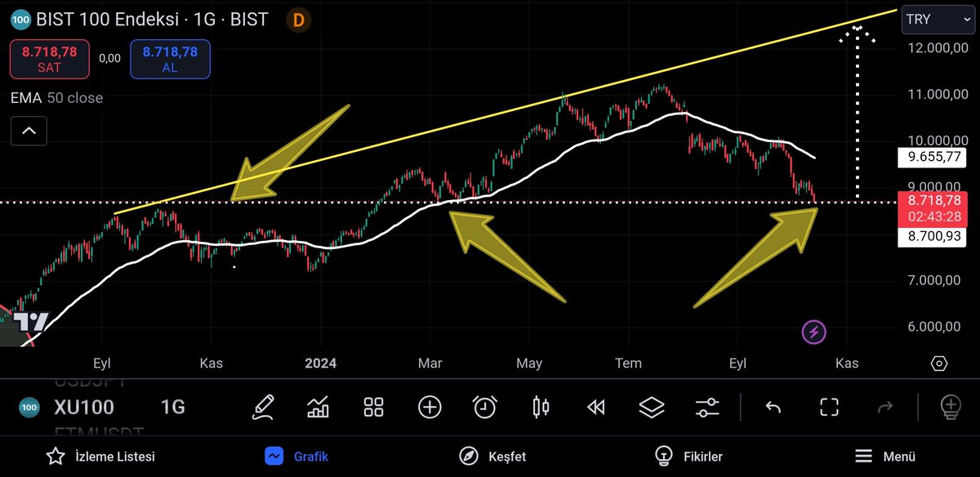Change chart type with the candlestick icon
980x477 pixels.
tap(541, 407)
